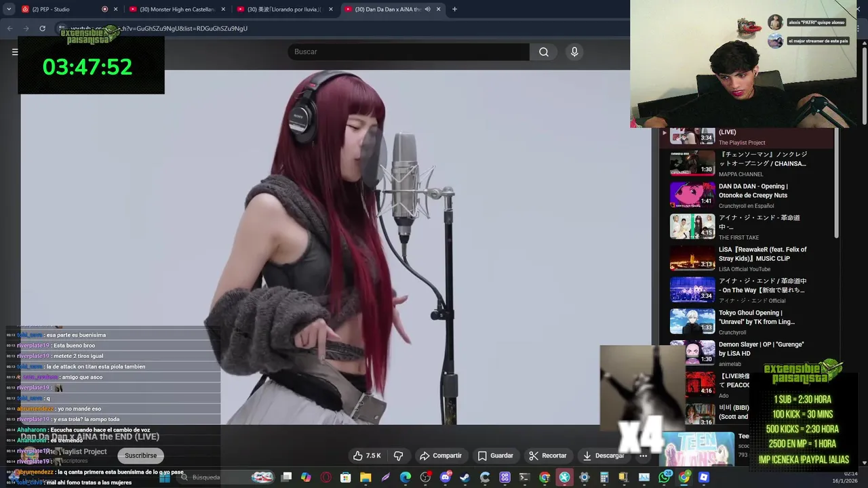Switch to Llorando por lluvia tab
Screen dimensions: 868x488
pos(285,9)
